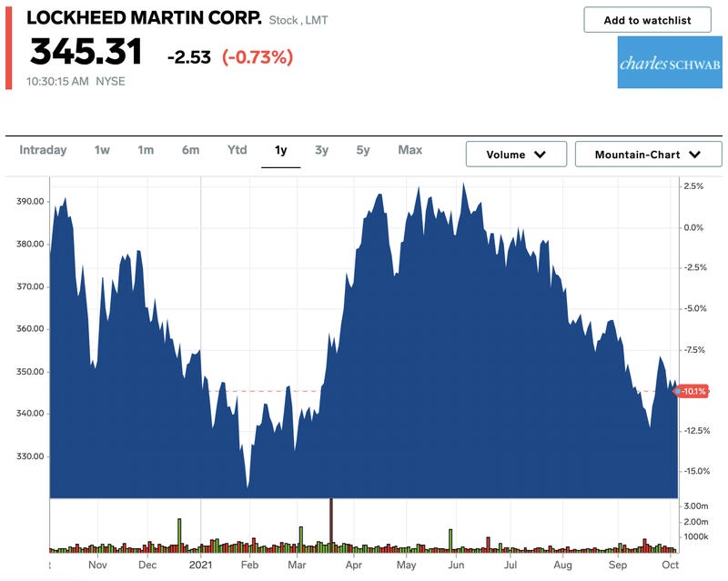Click the tall green volume bar in late December
728x581 pixels.
[x=179, y=535]
